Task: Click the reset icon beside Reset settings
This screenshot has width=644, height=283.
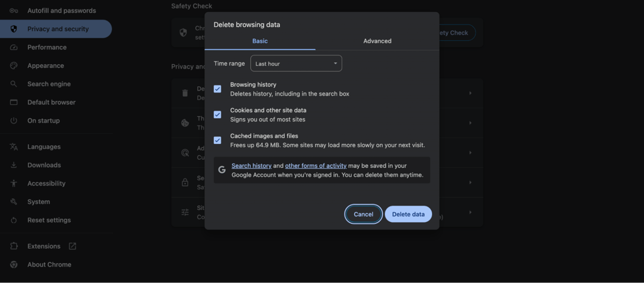Action: (14, 220)
